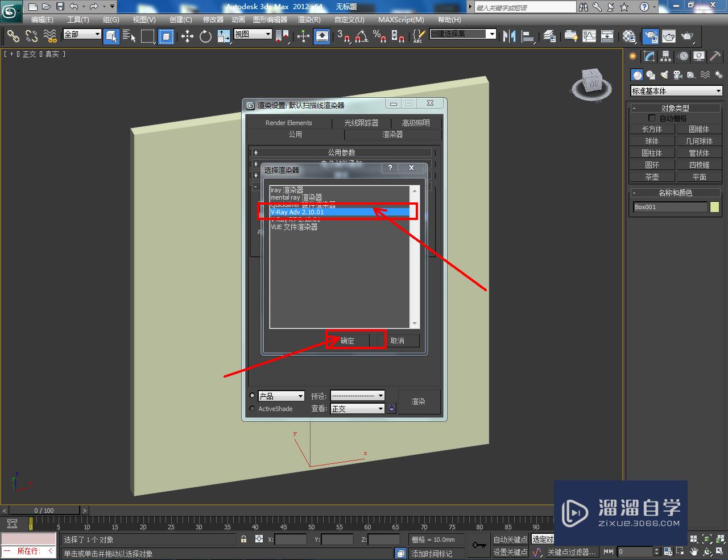Open 修改器 menu

click(213, 19)
